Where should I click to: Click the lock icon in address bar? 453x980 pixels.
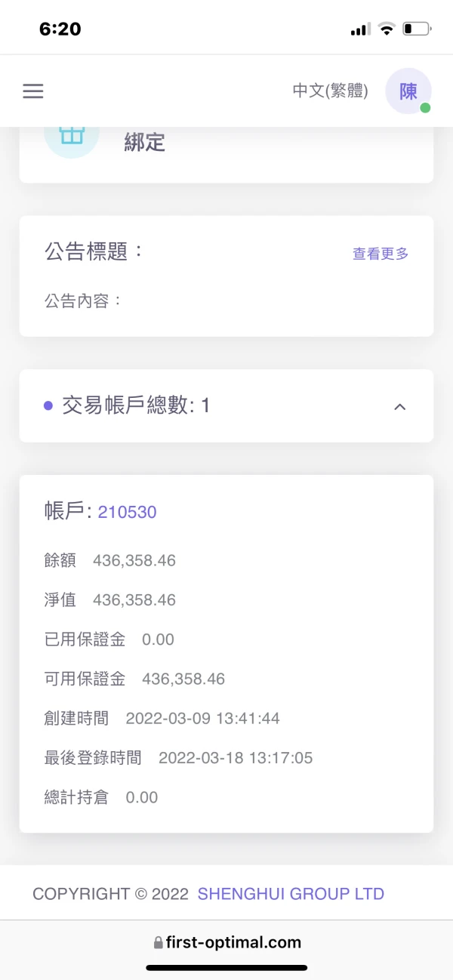click(x=158, y=942)
